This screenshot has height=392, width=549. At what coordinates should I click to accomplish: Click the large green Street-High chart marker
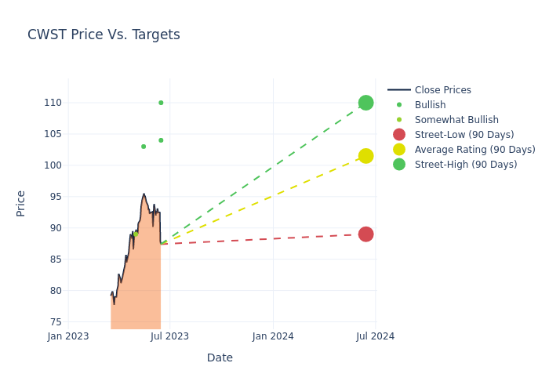tap(365, 103)
